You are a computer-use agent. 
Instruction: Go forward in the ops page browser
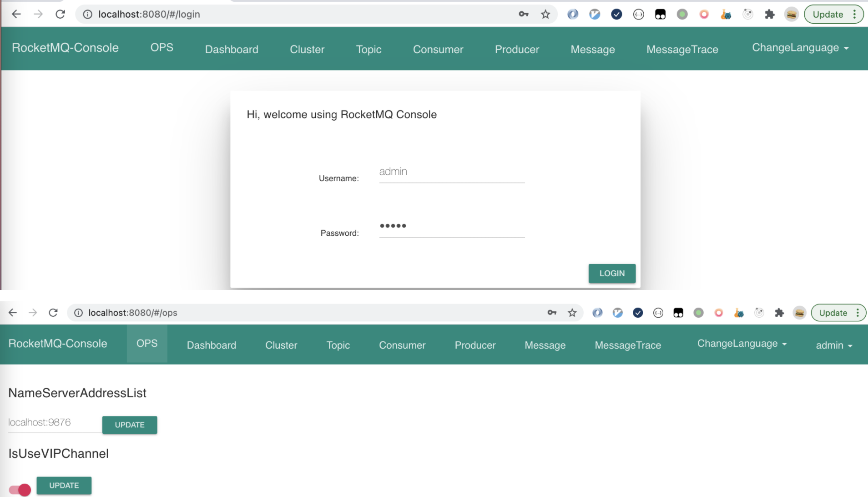[33, 313]
